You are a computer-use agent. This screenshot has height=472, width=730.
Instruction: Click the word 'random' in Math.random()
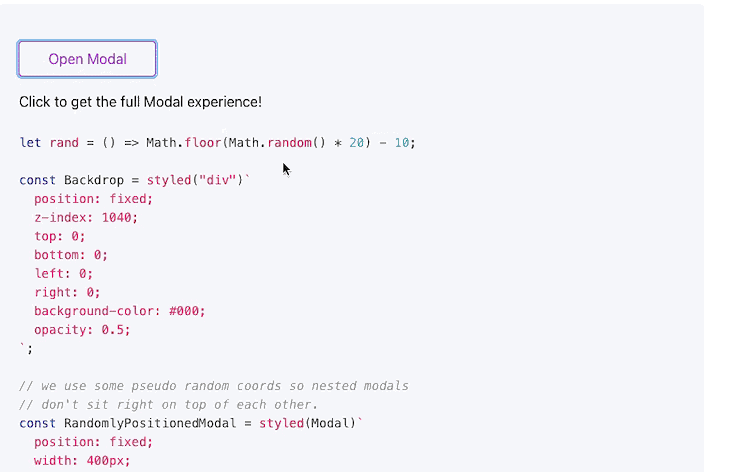point(289,142)
